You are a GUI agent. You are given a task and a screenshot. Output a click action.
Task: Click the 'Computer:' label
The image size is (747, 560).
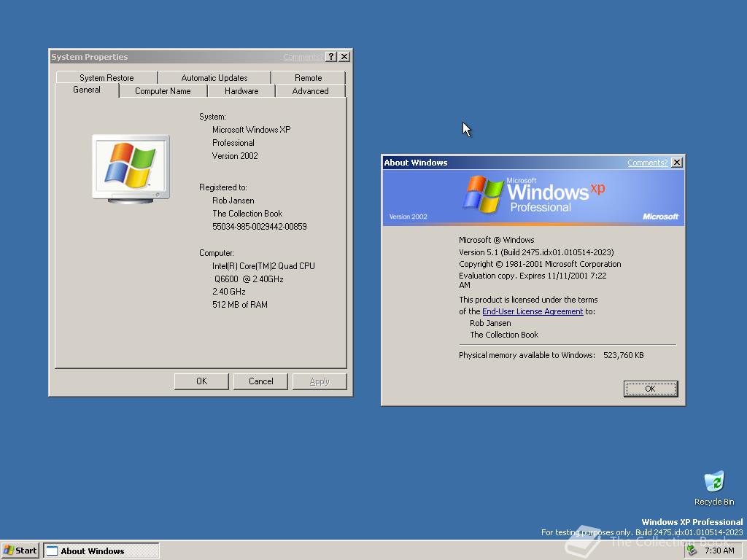tap(216, 253)
